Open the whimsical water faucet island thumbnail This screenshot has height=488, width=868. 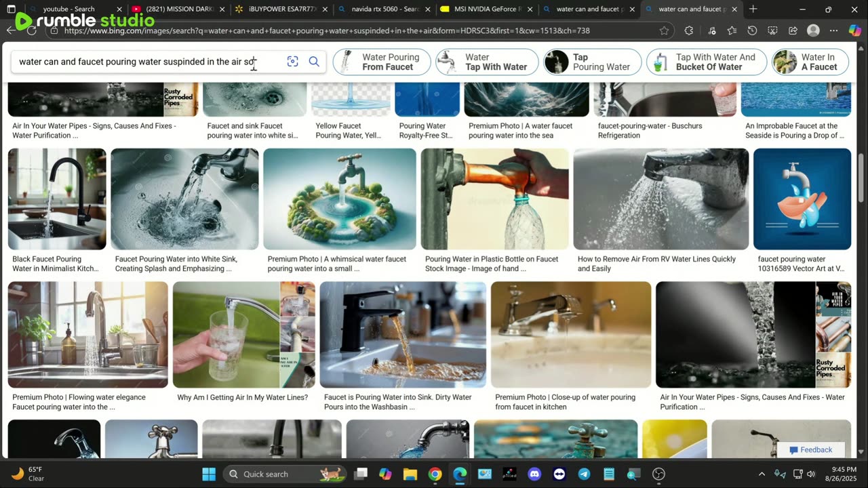(339, 199)
